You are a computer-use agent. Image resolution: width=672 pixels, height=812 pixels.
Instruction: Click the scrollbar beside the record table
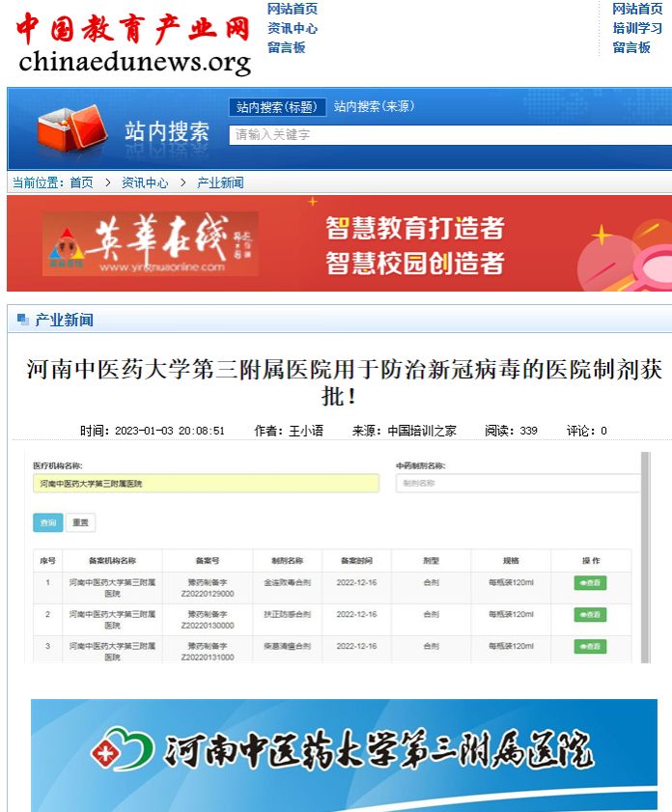(x=645, y=555)
